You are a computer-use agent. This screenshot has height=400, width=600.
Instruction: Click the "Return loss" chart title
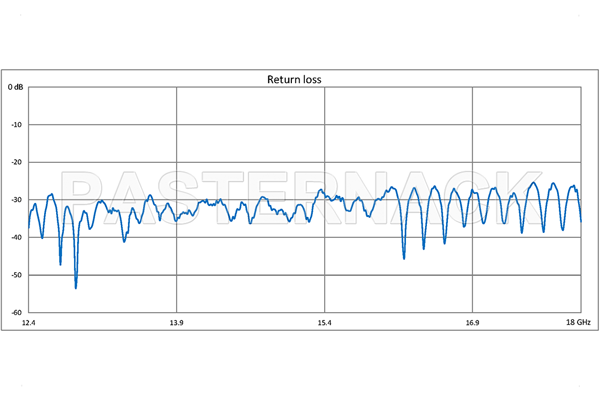tap(292, 79)
